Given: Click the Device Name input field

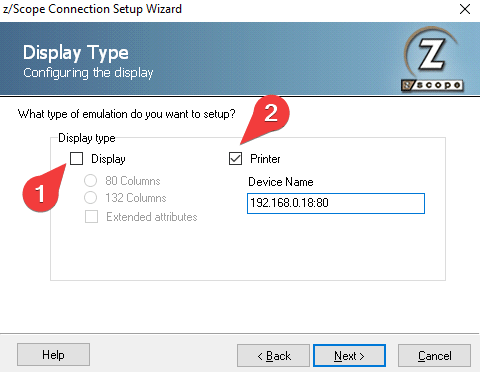Looking at the screenshot, I should click(336, 203).
